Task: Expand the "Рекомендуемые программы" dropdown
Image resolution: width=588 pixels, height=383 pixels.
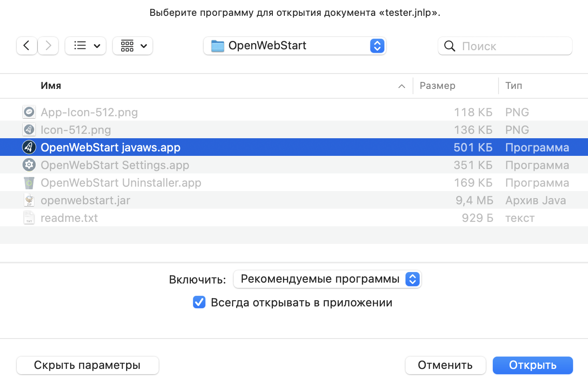Action: 327,279
